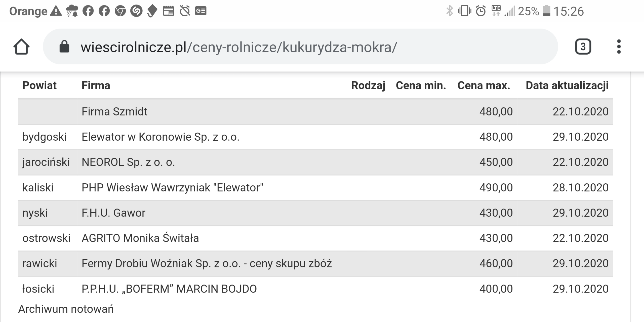Screen dimensions: 644x322
Task: Select AGRITO Monika Świtała entry
Action: [x=140, y=238]
